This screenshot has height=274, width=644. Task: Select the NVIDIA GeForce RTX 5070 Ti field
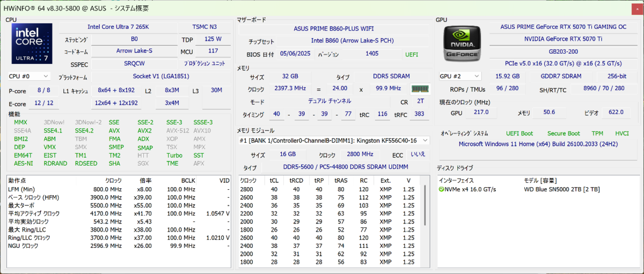(563, 39)
